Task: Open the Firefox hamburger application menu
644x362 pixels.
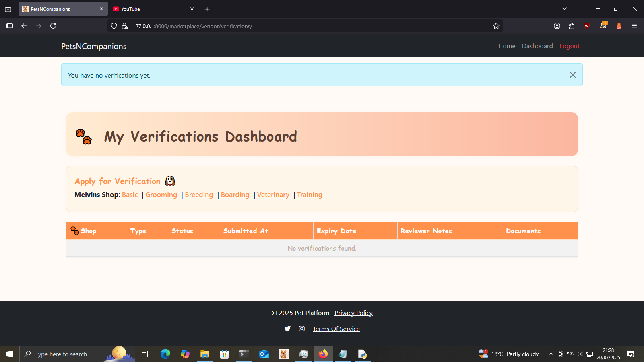Action: point(634,26)
